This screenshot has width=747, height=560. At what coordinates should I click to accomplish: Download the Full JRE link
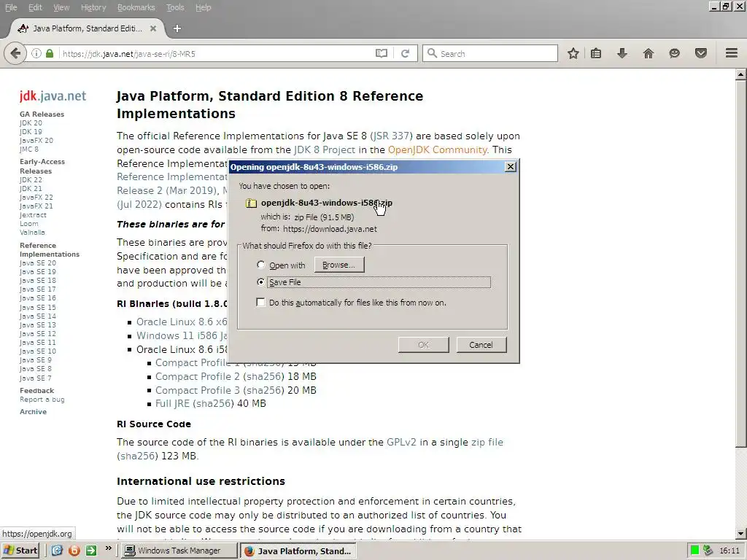(172, 403)
